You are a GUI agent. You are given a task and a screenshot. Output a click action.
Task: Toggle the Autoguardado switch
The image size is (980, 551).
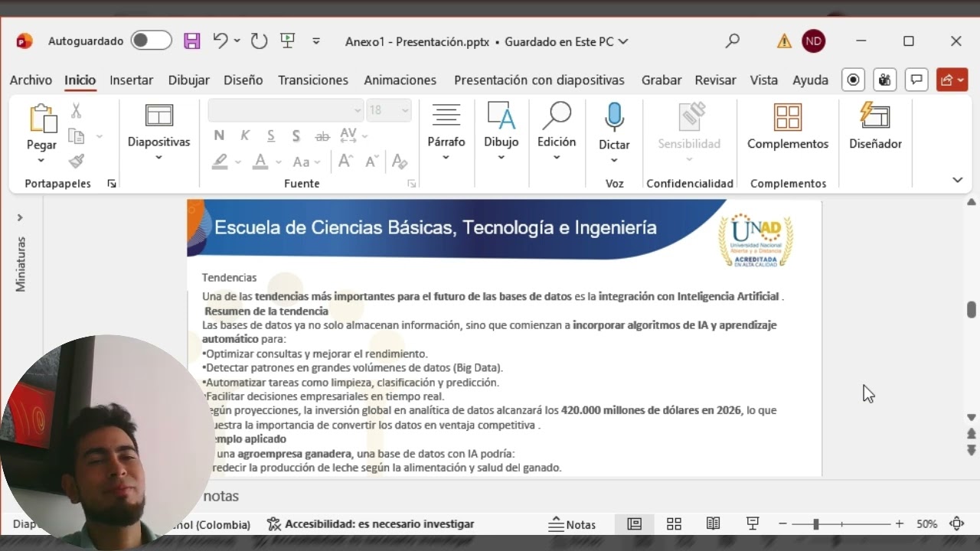[x=151, y=41]
